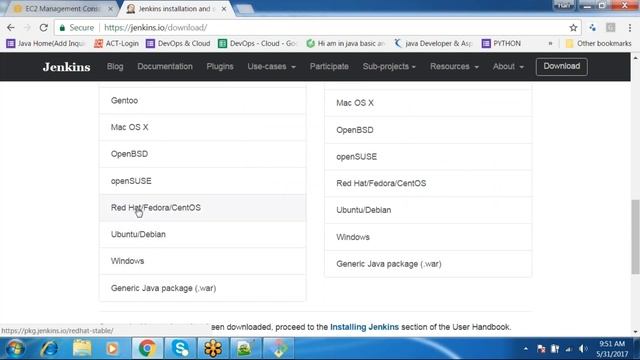Open Java Home bookmark
Screen dimensions: 640x360
[x=45, y=43]
